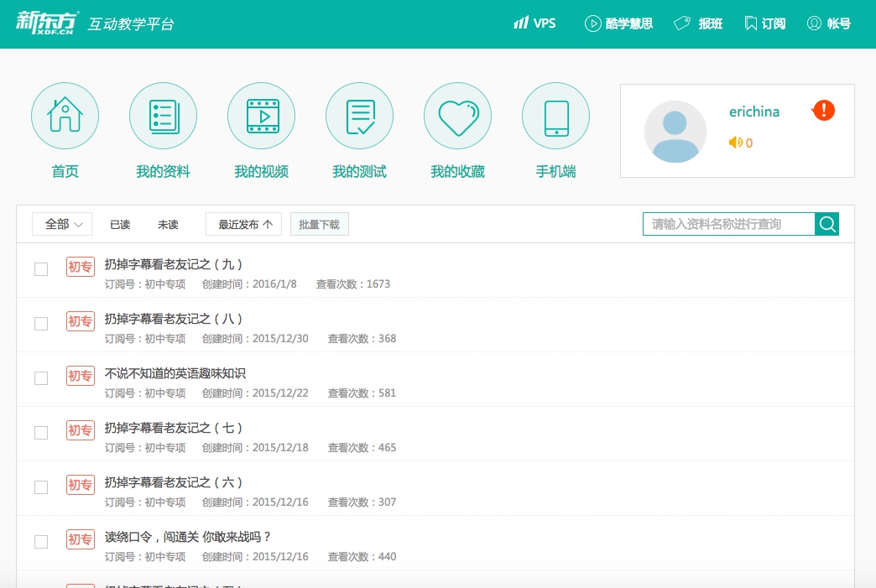The height and width of the screenshot is (588, 876).
Task: Open the My Tests (我的测试) icon
Action: [359, 117]
